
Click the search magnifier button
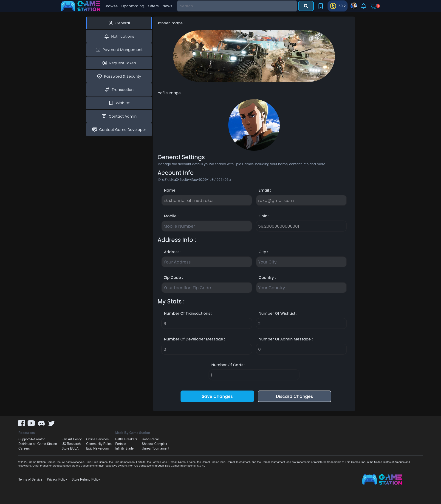pyautogui.click(x=306, y=6)
